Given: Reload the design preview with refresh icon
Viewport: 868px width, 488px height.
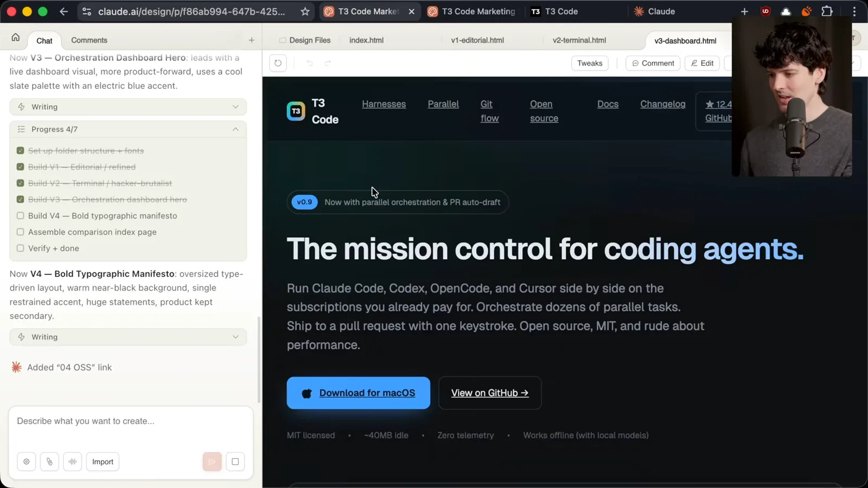Looking at the screenshot, I should (x=278, y=63).
